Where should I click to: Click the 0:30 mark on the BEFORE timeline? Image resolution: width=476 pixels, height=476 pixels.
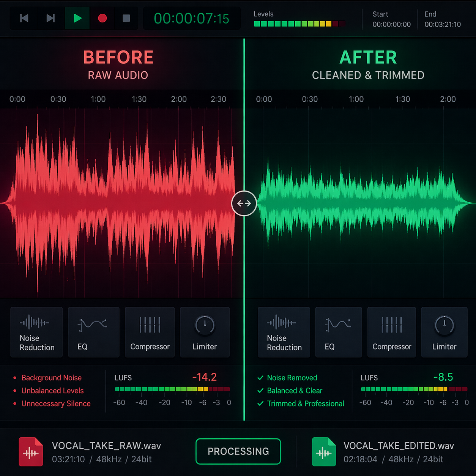58,99
